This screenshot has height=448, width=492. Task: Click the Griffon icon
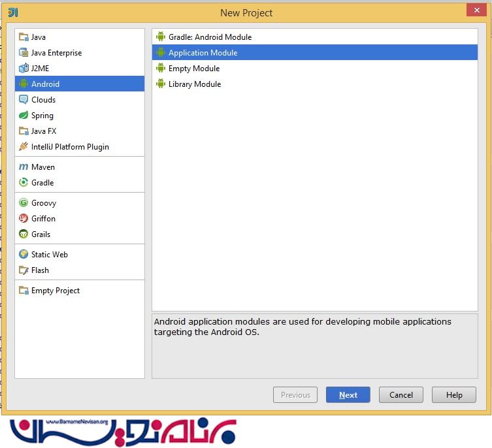point(24,219)
